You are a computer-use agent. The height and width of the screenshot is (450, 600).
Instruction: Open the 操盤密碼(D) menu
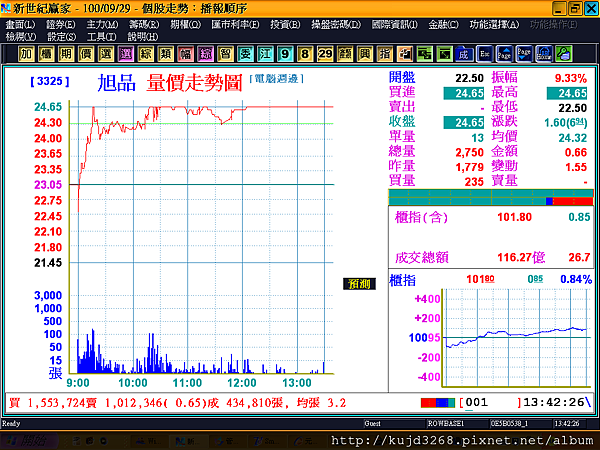[336, 24]
